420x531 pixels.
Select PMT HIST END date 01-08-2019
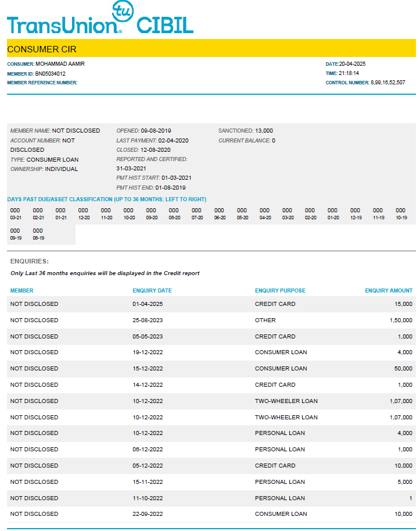170,188
